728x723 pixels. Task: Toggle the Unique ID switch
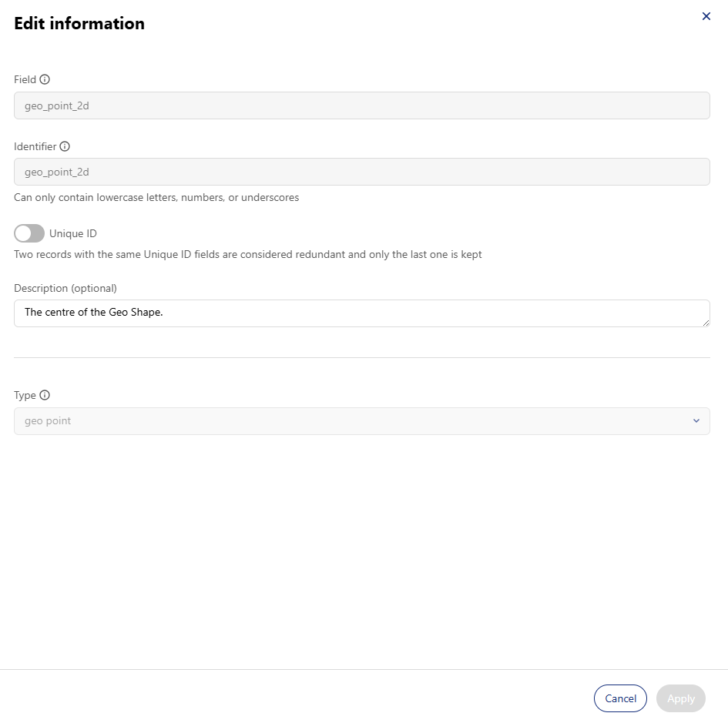[29, 233]
